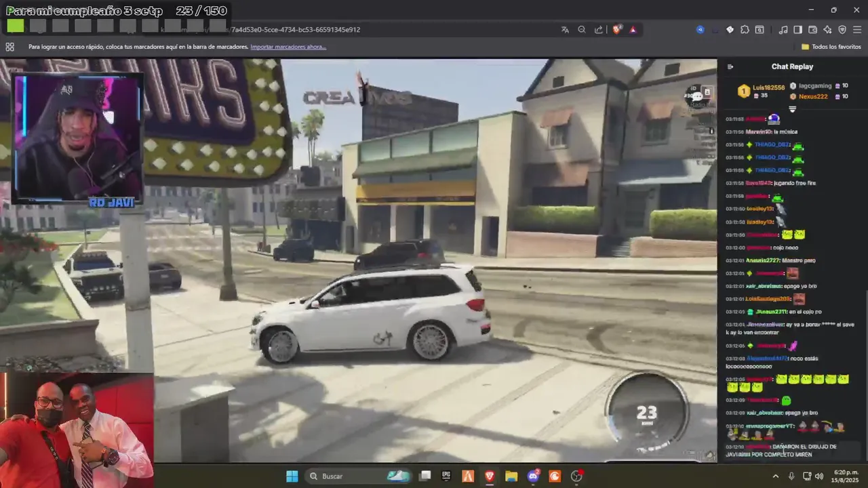Click the translate page icon in address bar
Viewport: 868px width, 488px height.
coord(565,30)
